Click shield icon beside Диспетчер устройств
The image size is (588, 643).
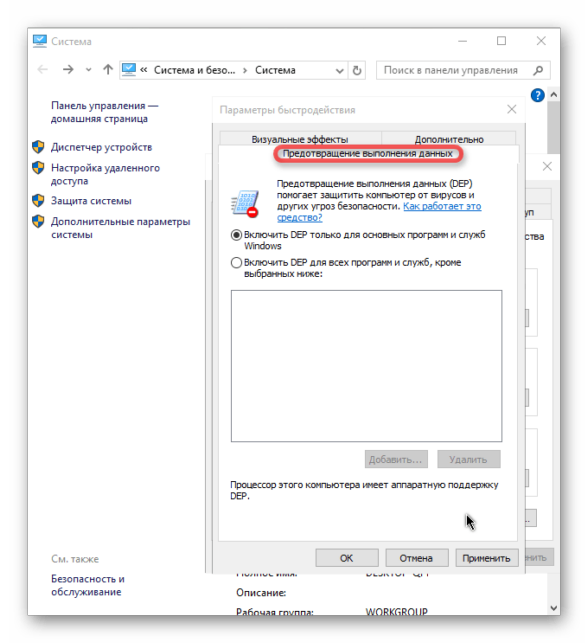point(38,146)
